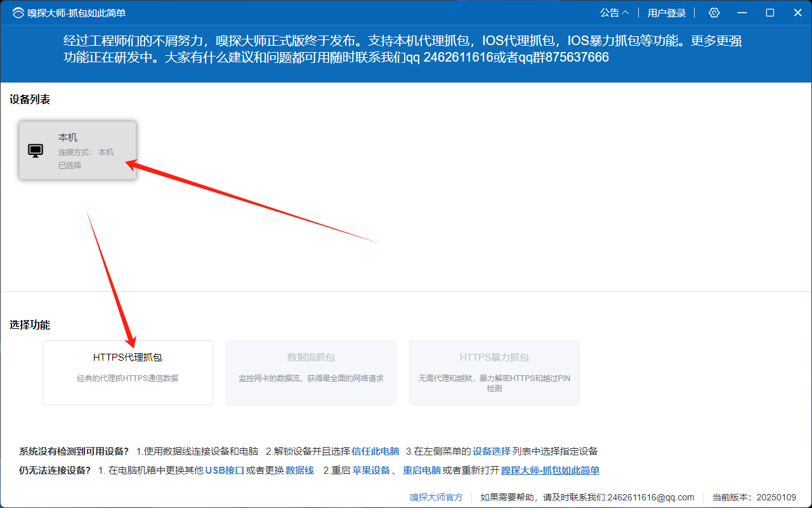Open the 嗅探大师-抓包如此简单 link
The image size is (812, 508).
[550, 471]
